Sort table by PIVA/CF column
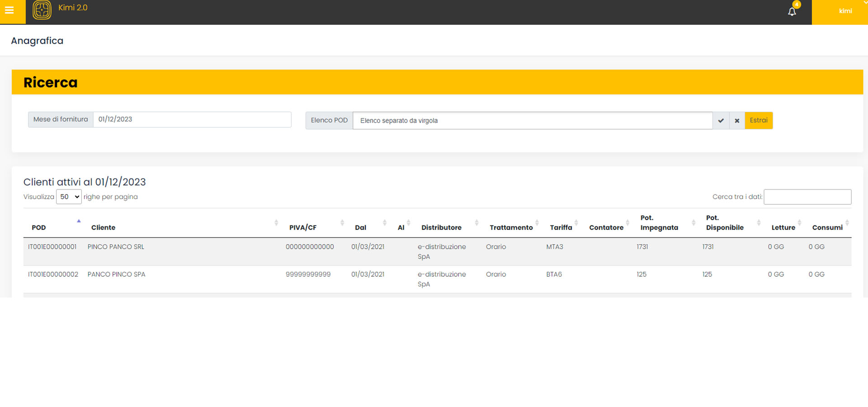The image size is (868, 407). (x=303, y=227)
